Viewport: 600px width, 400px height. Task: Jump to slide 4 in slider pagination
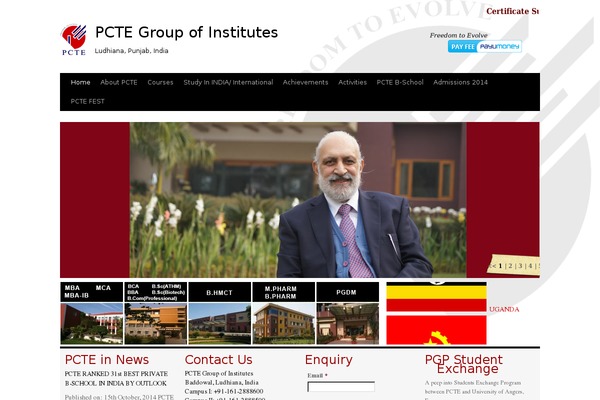tap(530, 266)
